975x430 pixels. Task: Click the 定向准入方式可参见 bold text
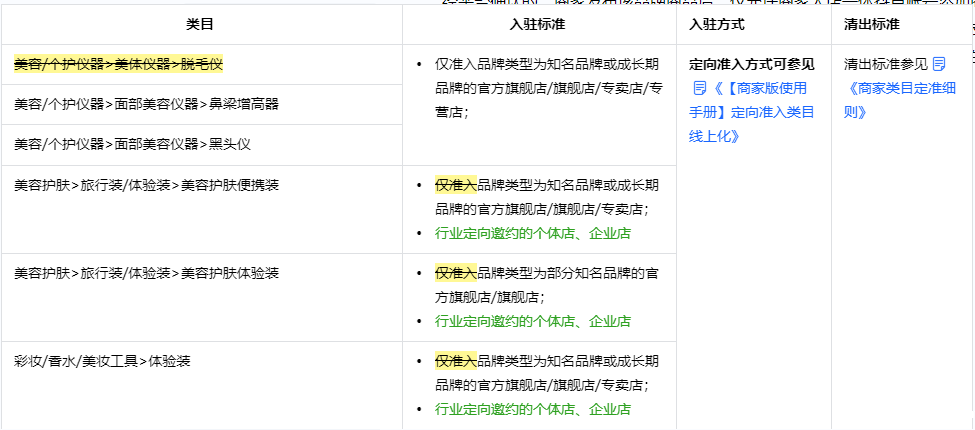[752, 64]
